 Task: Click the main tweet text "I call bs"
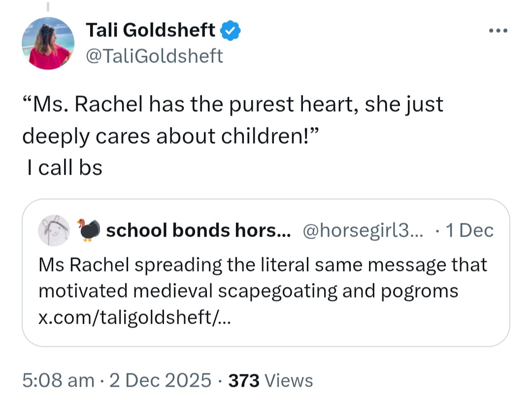(x=65, y=167)
